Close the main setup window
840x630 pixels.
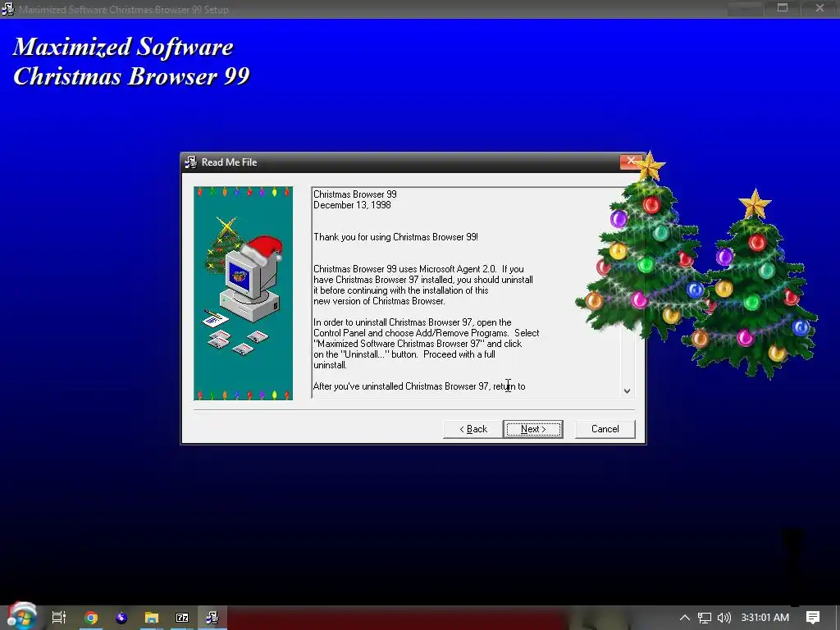(819, 8)
